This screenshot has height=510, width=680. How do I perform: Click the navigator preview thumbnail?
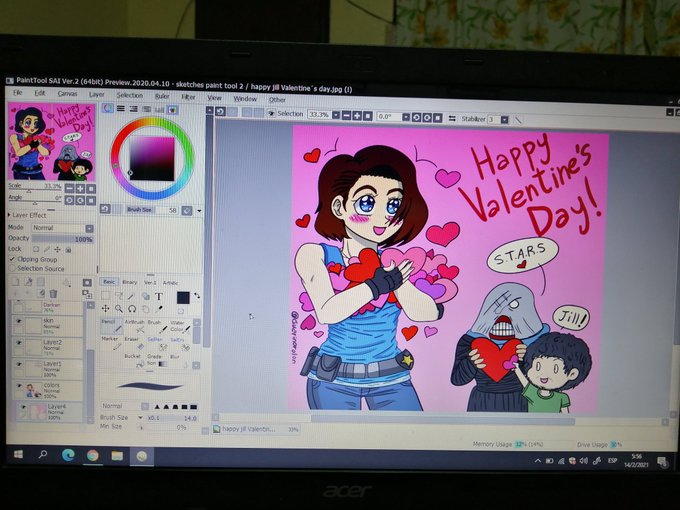click(x=52, y=141)
